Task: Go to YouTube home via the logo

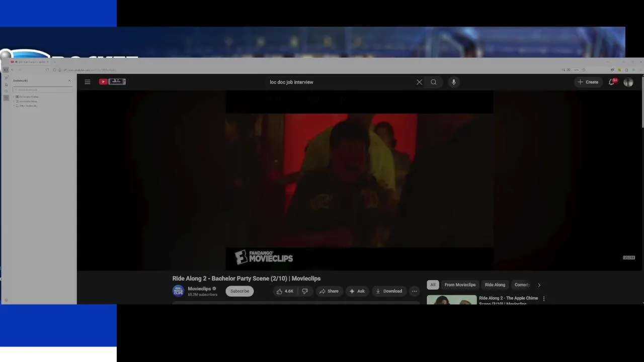Action: [x=112, y=81]
